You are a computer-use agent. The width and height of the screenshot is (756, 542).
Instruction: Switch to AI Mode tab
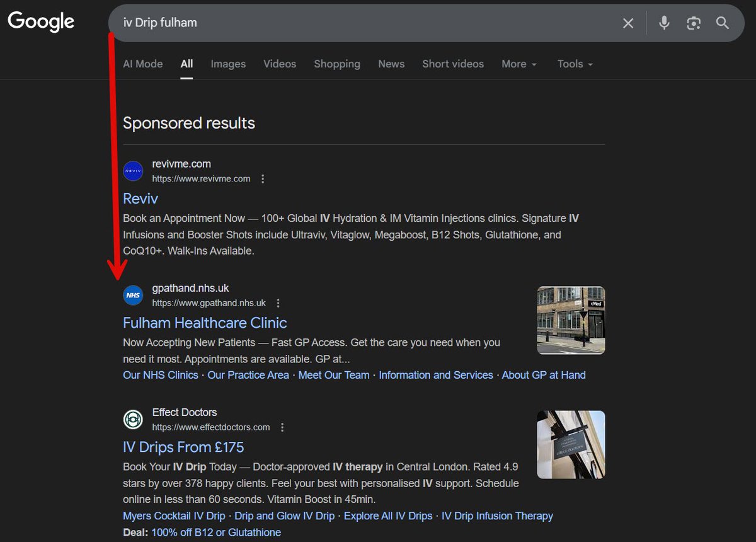point(142,64)
